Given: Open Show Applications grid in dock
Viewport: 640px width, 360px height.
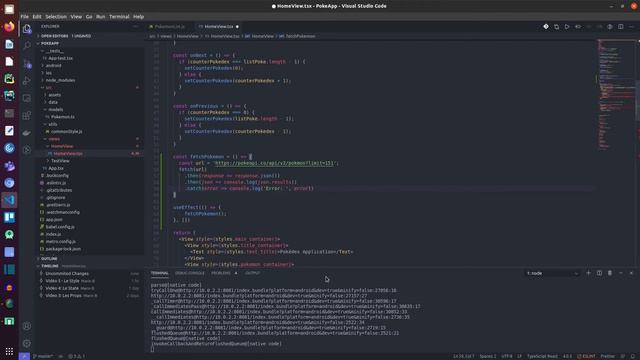Looking at the screenshot, I should click(x=9, y=351).
